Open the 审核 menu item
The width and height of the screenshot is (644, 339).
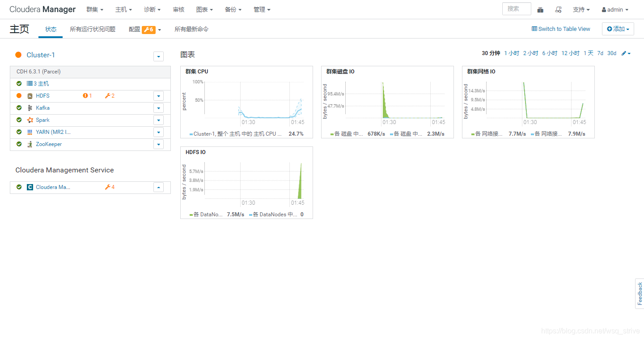click(x=178, y=9)
